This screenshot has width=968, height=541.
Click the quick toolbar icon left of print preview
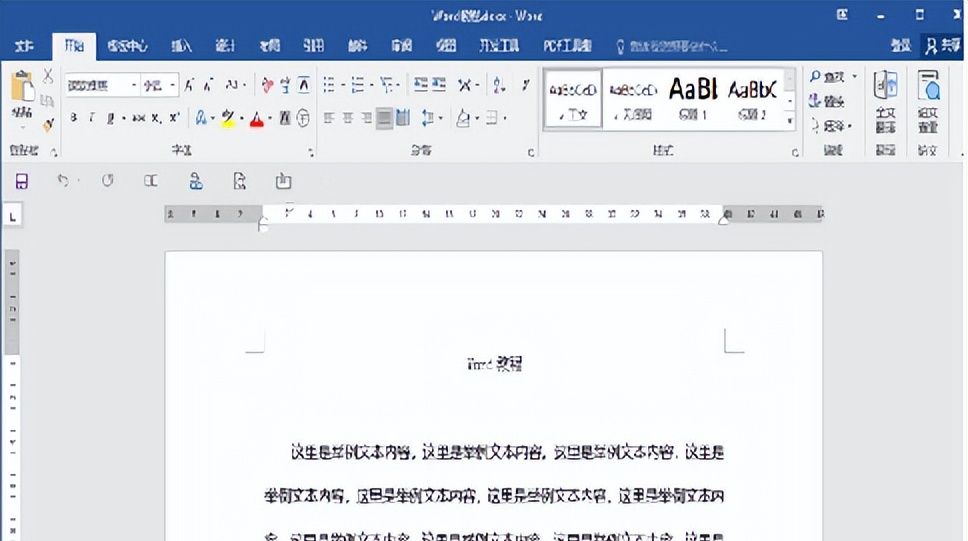click(x=196, y=181)
